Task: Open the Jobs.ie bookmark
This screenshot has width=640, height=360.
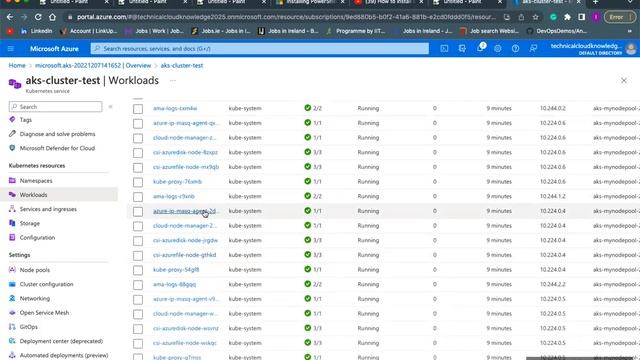Action: pyautogui.click(x=220, y=31)
